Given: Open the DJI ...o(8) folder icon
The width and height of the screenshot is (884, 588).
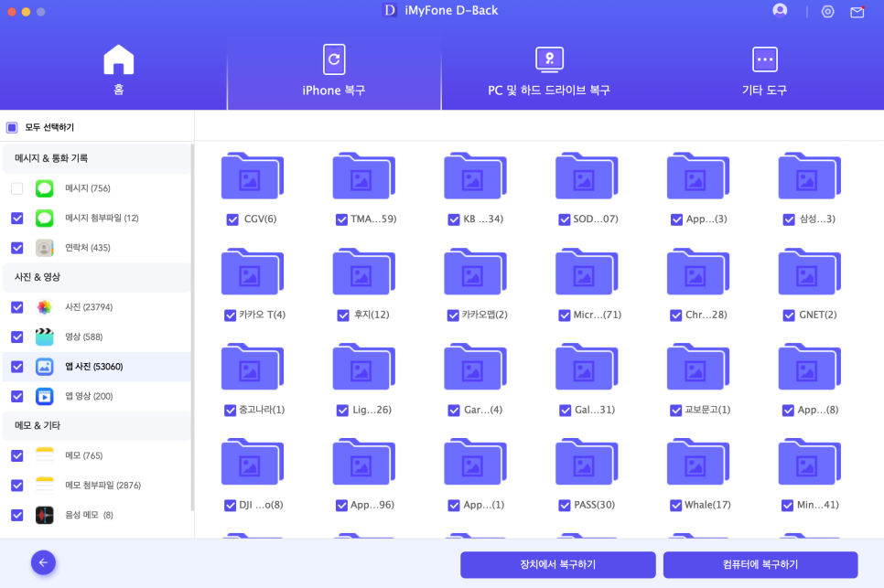Looking at the screenshot, I should click(252, 462).
